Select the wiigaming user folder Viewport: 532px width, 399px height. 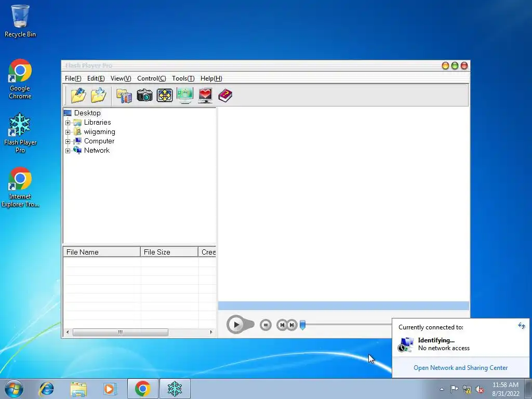pyautogui.click(x=99, y=131)
